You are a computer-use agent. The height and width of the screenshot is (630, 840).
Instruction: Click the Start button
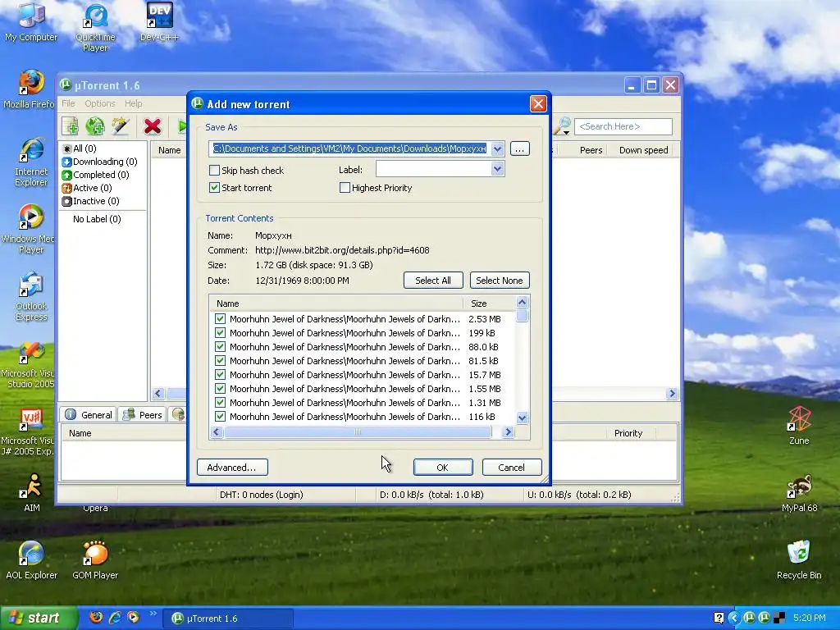[x=39, y=618]
